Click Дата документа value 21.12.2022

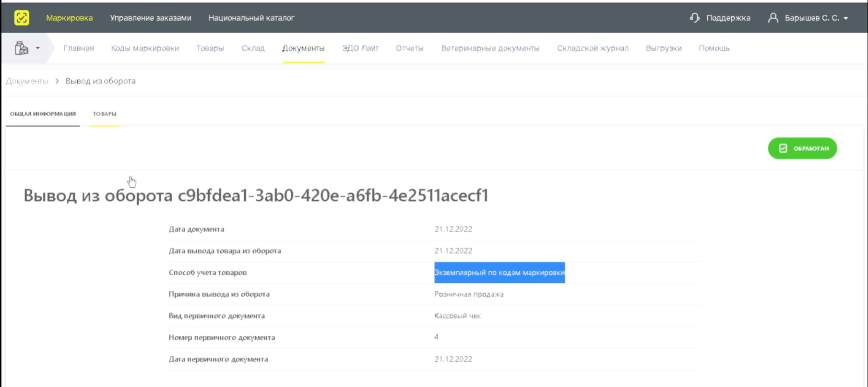click(x=453, y=229)
